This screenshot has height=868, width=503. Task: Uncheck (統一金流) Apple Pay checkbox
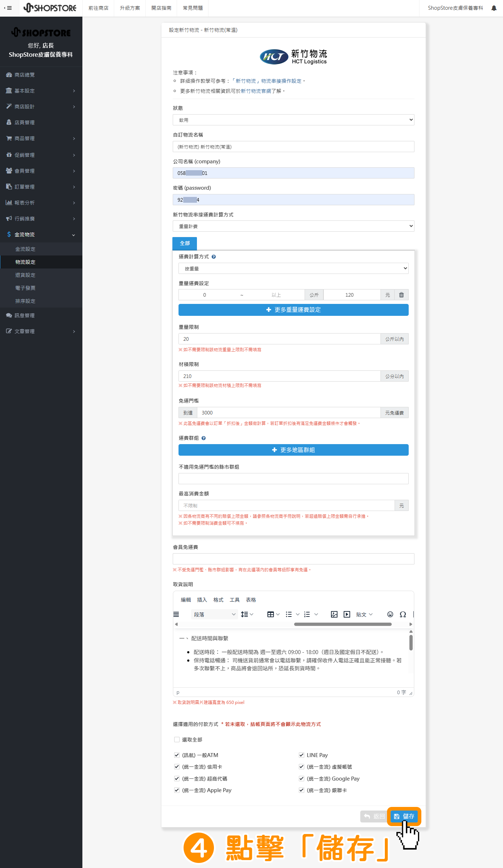click(x=177, y=790)
